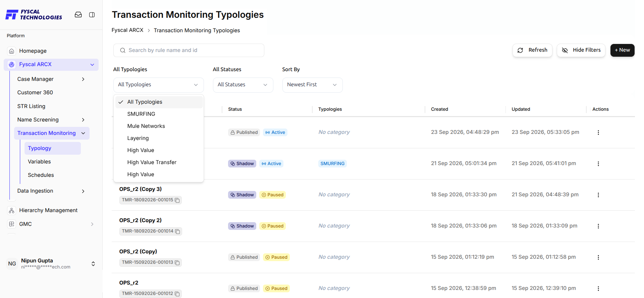Open actions menu for the SMURFING row
Image resolution: width=644 pixels, height=298 pixels.
point(598,164)
